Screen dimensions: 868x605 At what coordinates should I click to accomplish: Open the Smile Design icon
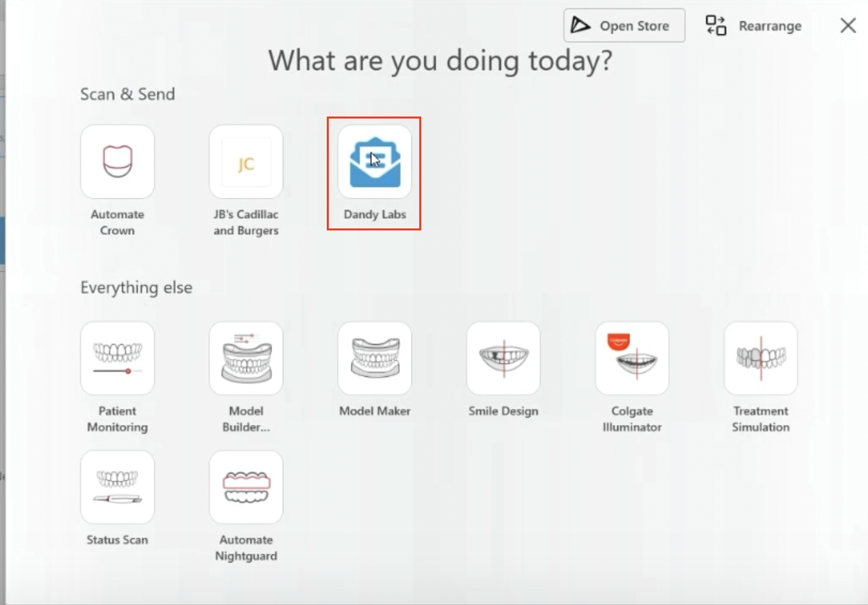click(x=503, y=358)
